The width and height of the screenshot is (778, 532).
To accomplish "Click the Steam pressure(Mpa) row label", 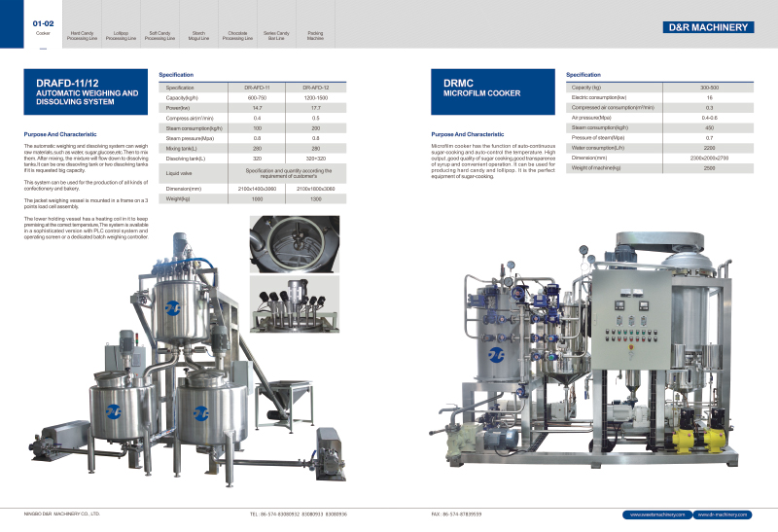I will pyautogui.click(x=190, y=138).
